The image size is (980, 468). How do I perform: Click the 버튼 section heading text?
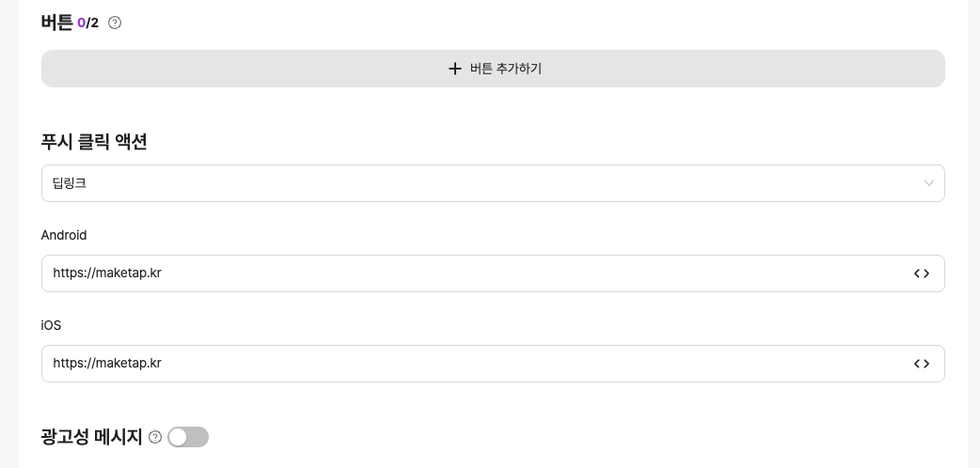[x=56, y=23]
